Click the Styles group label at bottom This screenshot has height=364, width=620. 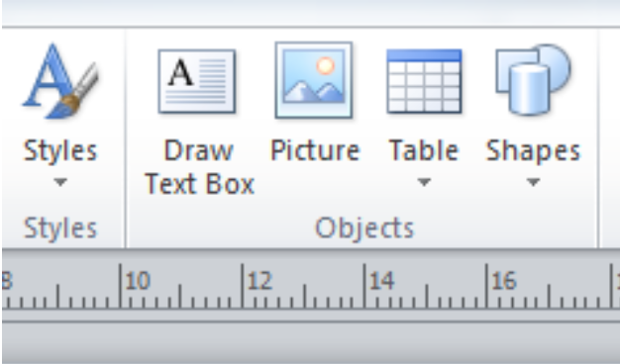tap(60, 228)
